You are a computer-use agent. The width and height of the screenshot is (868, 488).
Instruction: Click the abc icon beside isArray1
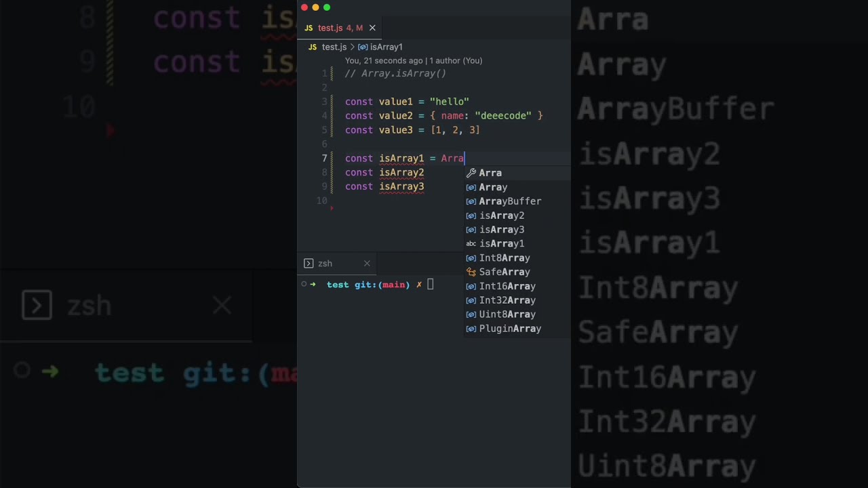471,244
